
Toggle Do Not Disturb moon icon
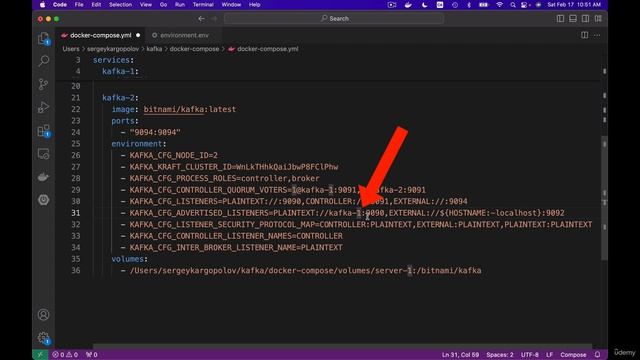(424, 5)
